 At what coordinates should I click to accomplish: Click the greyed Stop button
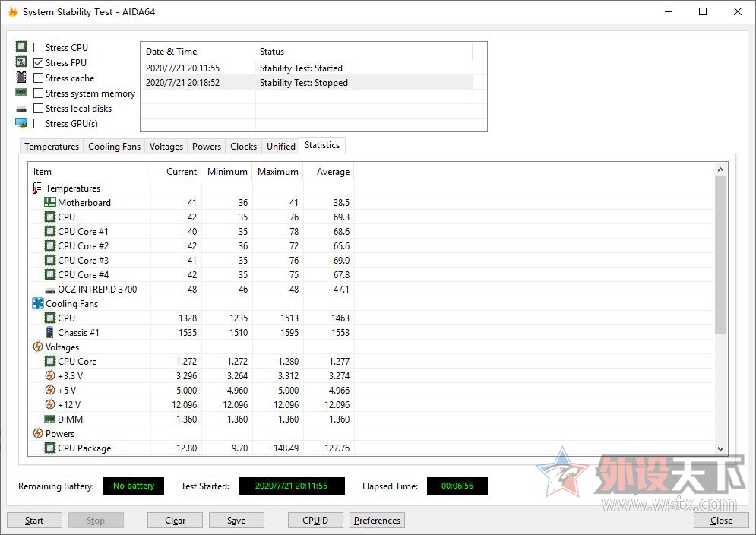coord(96,520)
